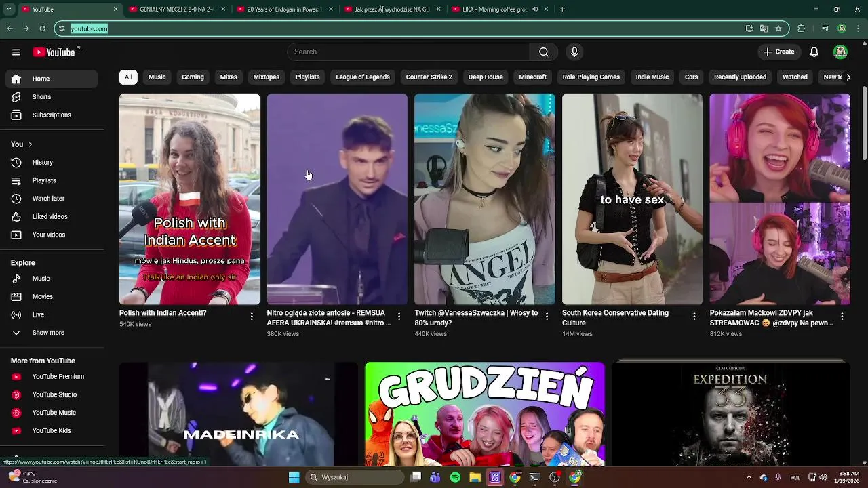Go to Home in the sidebar

point(52,79)
